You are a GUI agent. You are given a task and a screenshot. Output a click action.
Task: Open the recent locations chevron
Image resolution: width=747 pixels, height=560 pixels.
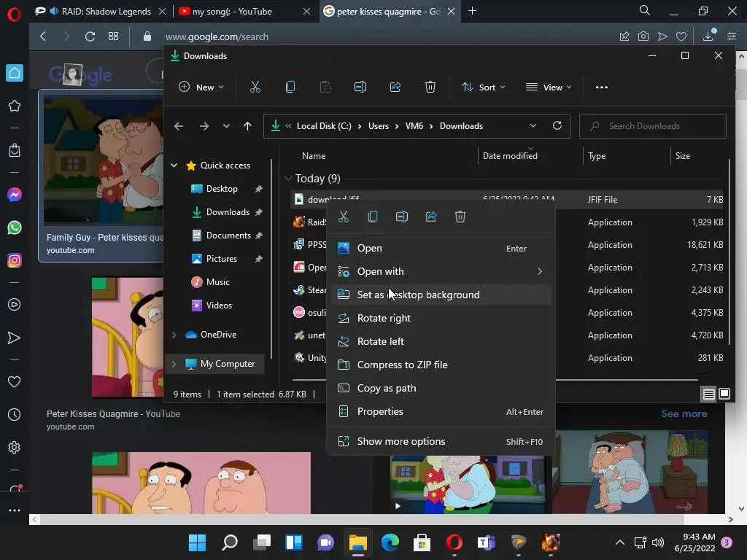click(226, 126)
